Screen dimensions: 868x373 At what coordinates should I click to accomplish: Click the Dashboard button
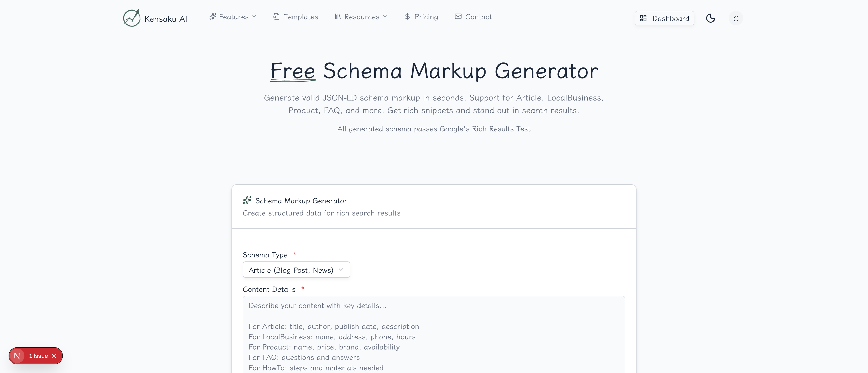coord(664,18)
